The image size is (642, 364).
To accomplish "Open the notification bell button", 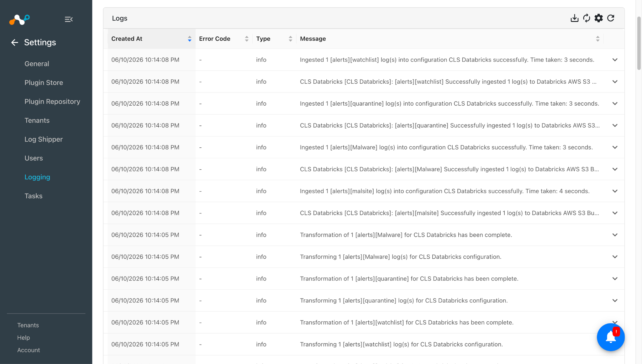I will (611, 337).
